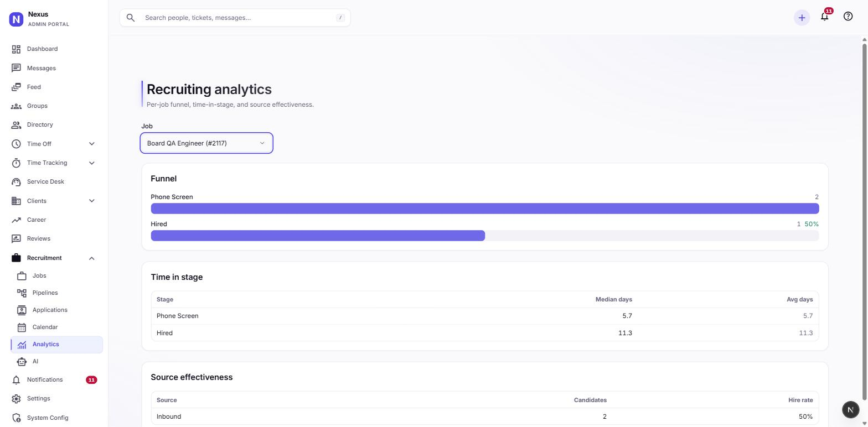The width and height of the screenshot is (868, 427).
Task: Open the help question mark icon
Action: (x=848, y=17)
